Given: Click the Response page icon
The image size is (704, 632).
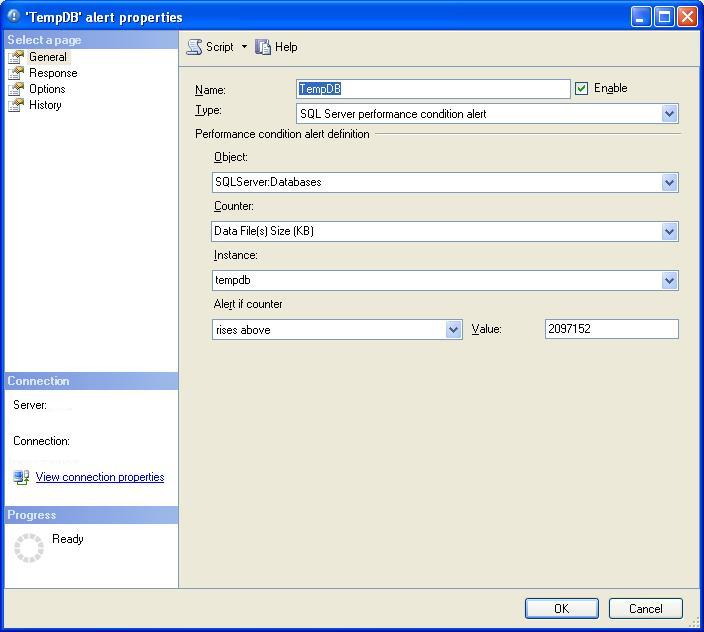Looking at the screenshot, I should coord(16,73).
